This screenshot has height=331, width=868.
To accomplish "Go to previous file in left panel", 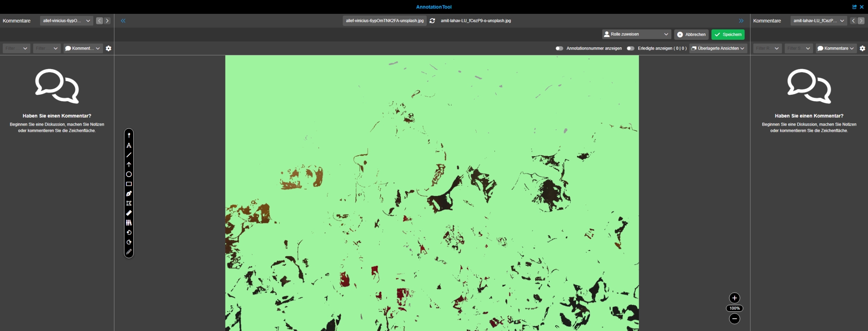I will 99,21.
